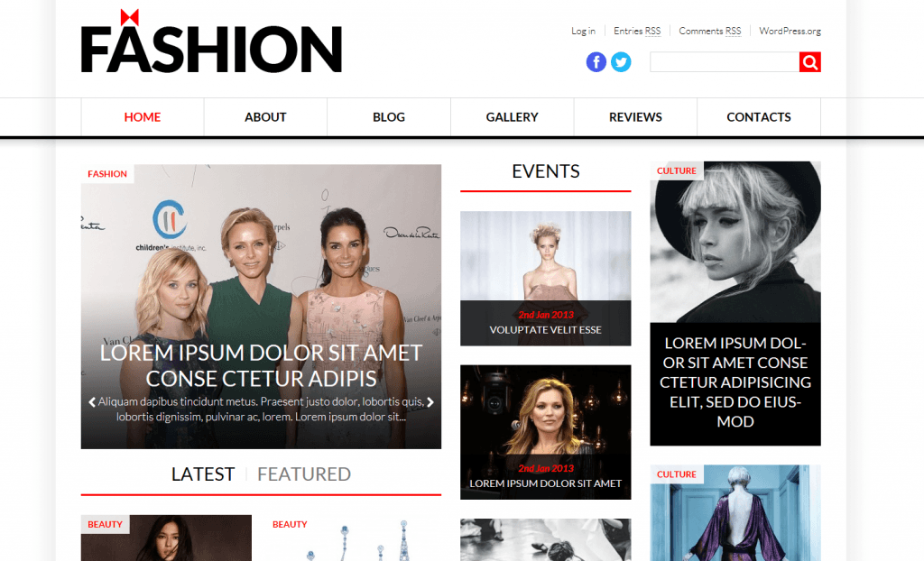
Task: Open the Twitter social icon
Action: [x=621, y=62]
